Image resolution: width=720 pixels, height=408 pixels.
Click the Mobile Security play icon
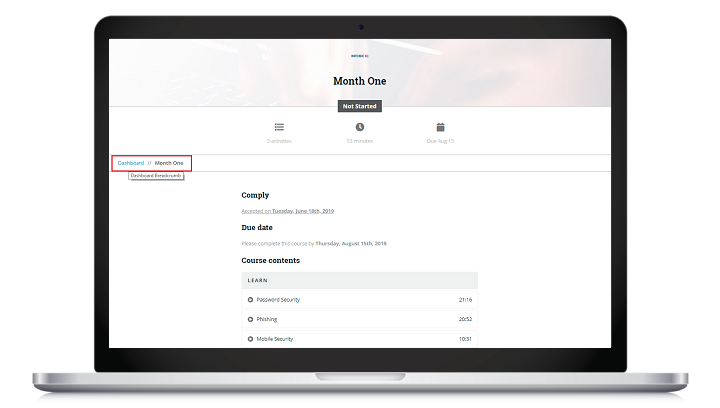(250, 339)
